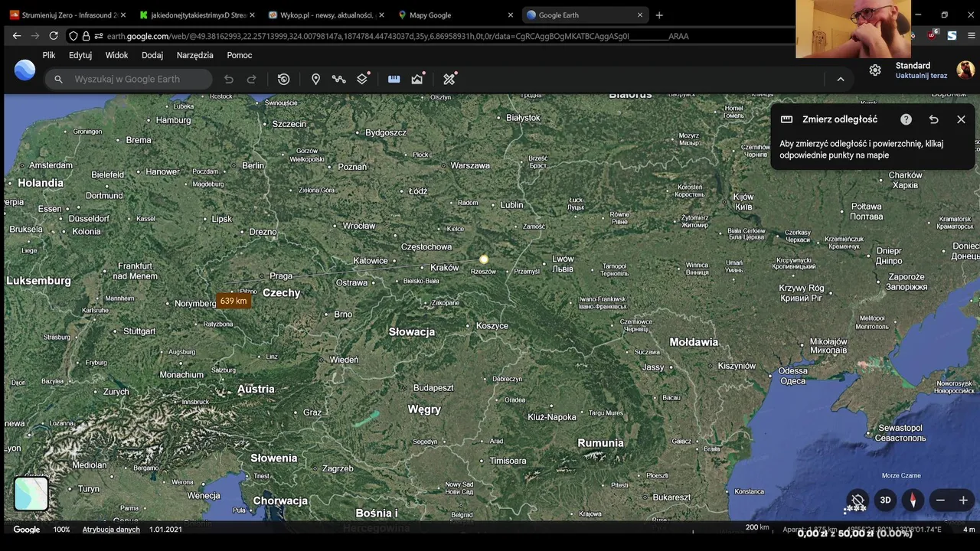Open the Edytuj menu
The height and width of the screenshot is (551, 980).
click(x=80, y=55)
